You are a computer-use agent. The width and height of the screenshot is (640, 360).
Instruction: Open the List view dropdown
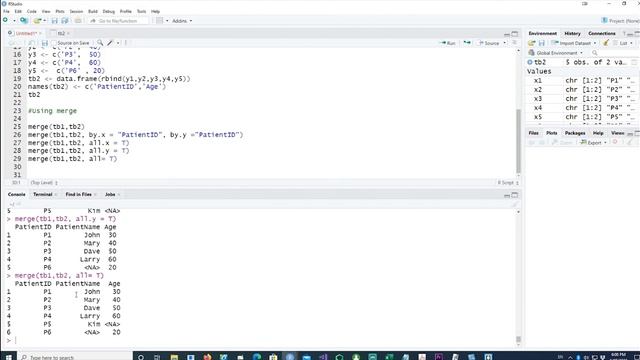623,43
